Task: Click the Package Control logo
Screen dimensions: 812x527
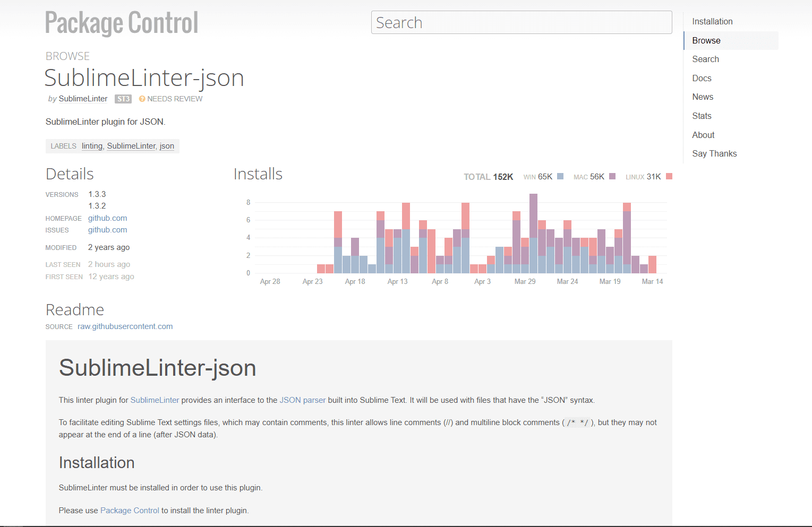Action: (121, 22)
